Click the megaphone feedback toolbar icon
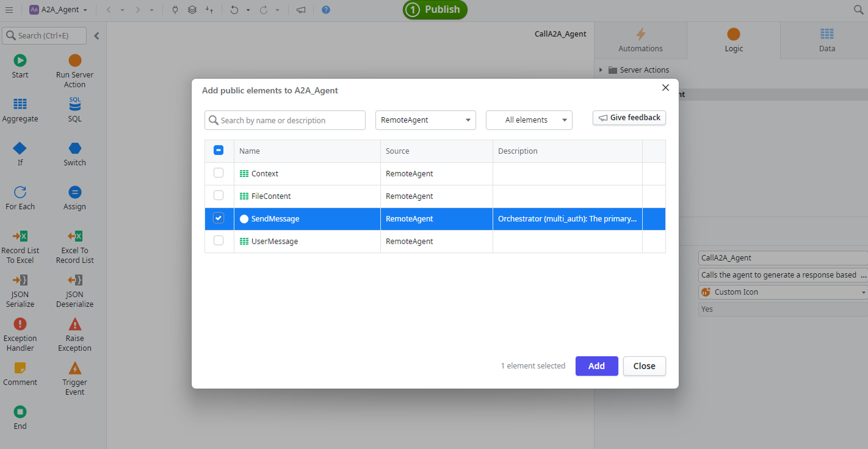The width and height of the screenshot is (868, 449). click(301, 10)
